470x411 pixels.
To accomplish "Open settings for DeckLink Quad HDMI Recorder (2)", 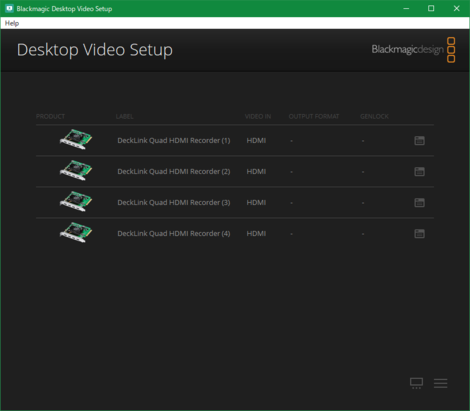I will coord(419,172).
